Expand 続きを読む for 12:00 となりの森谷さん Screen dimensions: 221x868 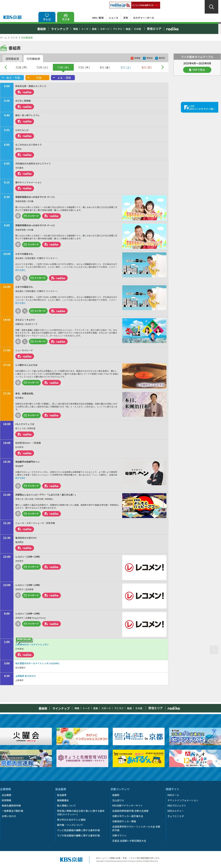click(20, 303)
